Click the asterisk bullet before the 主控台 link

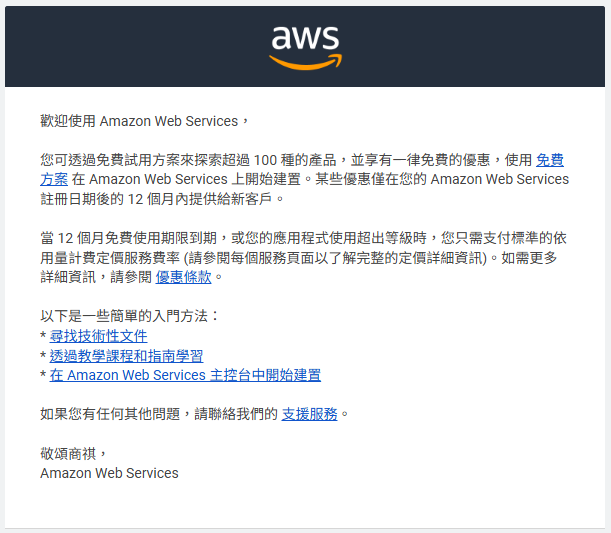coord(43,374)
